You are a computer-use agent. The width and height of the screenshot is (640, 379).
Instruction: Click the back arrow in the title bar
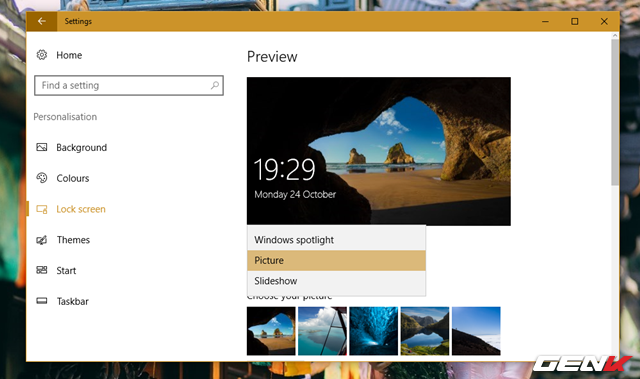point(42,21)
